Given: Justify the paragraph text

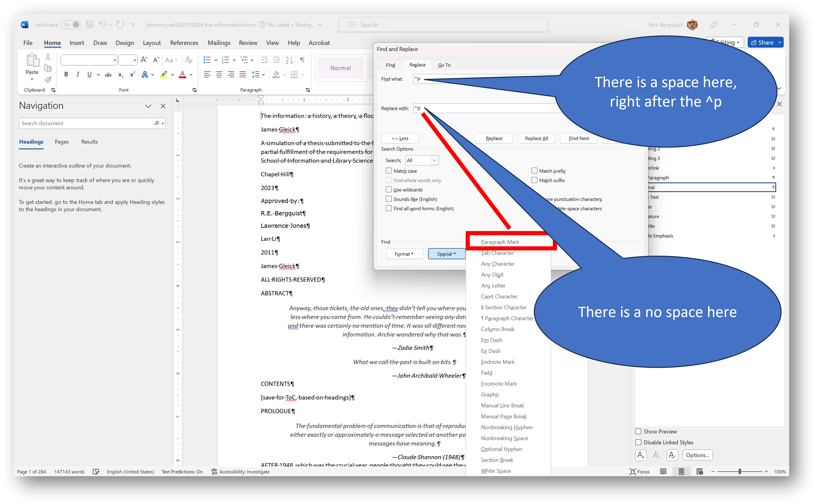Looking at the screenshot, I should pos(243,75).
